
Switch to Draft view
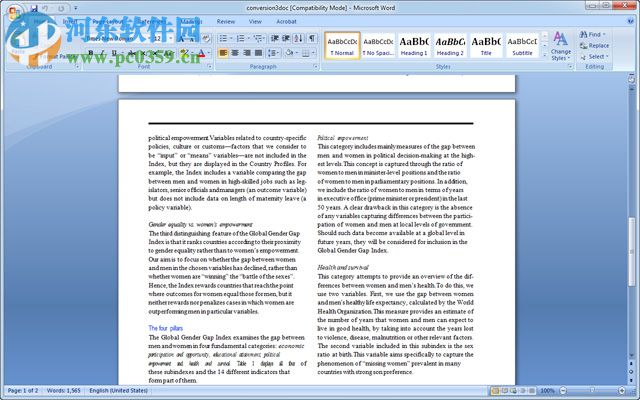coord(532,391)
